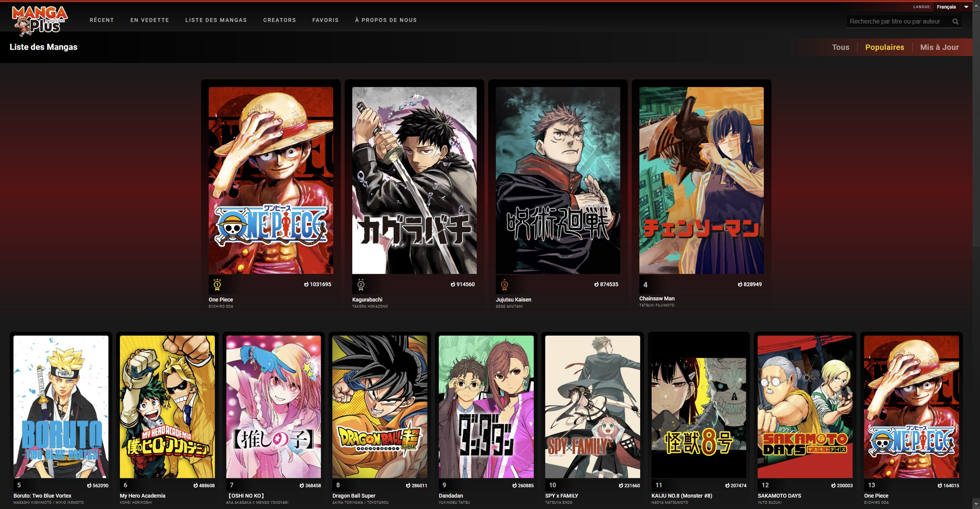Open À PROPOS DE NOUS
Image resolution: width=980 pixels, height=509 pixels.
tap(386, 20)
